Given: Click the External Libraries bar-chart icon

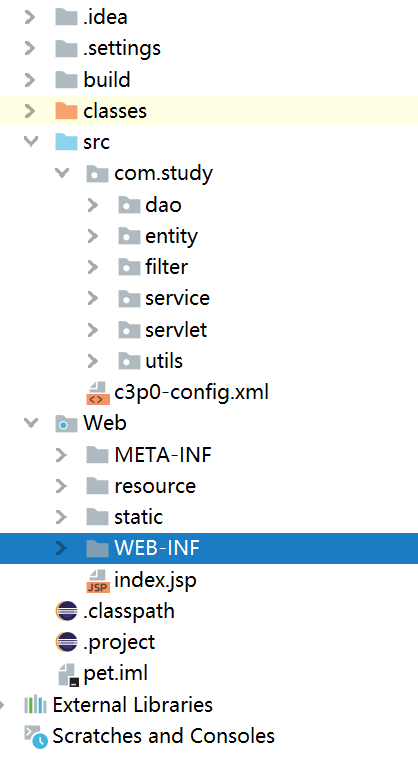Looking at the screenshot, I should (35, 705).
